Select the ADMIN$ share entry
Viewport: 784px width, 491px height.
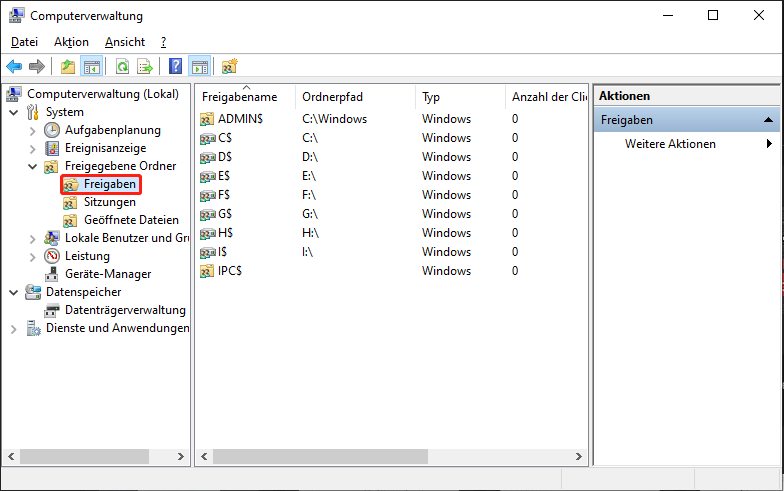[239, 119]
